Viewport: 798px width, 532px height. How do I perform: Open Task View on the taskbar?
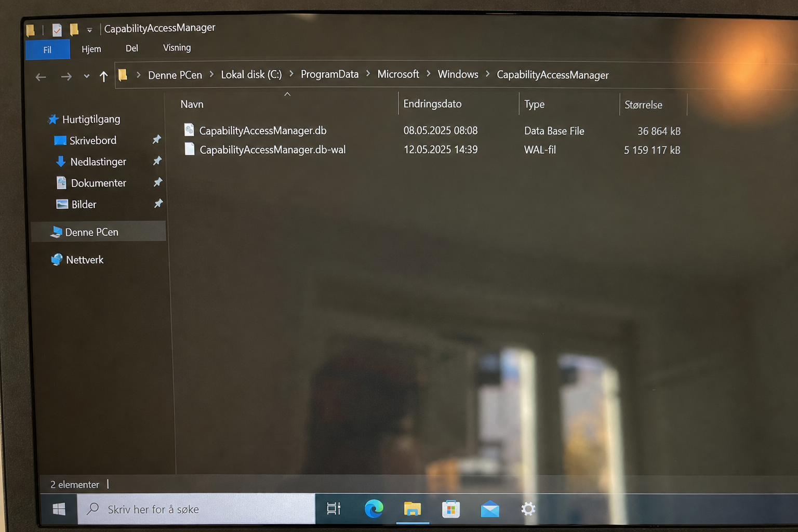tap(334, 509)
